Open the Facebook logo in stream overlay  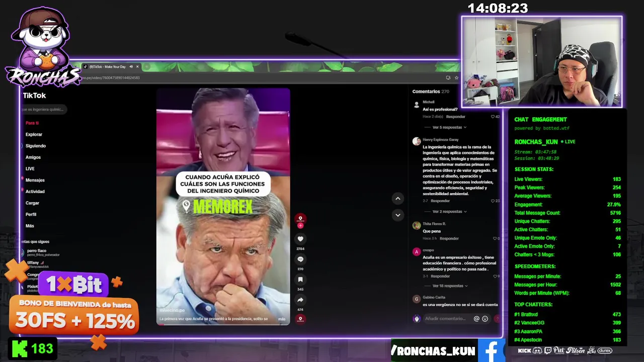[x=491, y=350]
